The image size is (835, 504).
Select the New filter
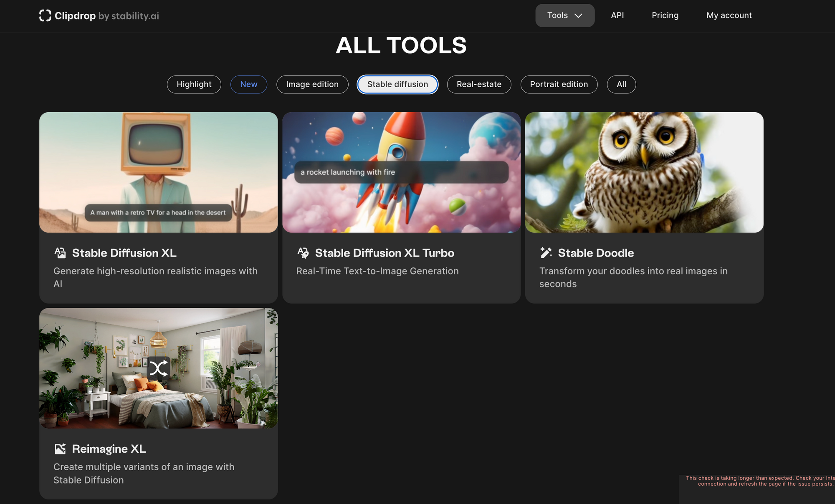click(249, 84)
